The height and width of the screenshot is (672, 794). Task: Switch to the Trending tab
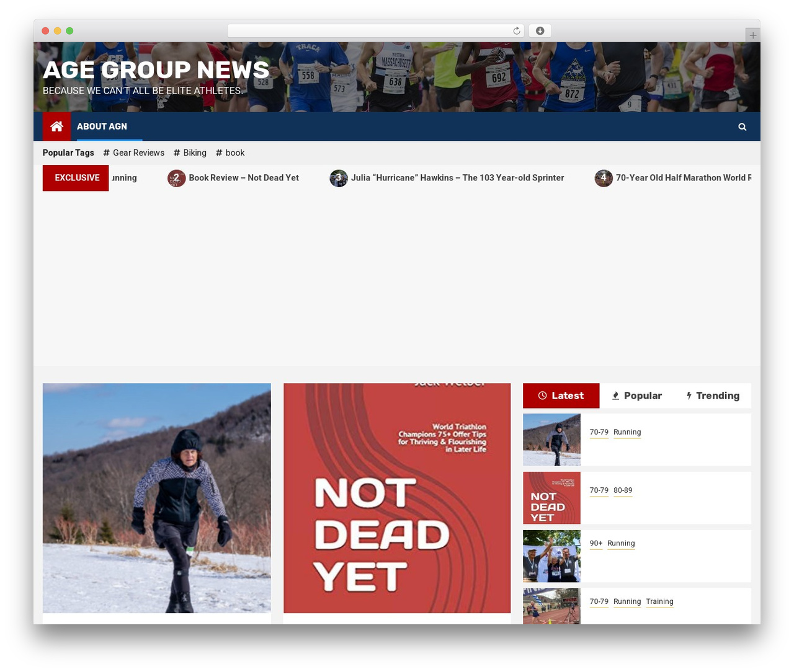click(x=713, y=396)
